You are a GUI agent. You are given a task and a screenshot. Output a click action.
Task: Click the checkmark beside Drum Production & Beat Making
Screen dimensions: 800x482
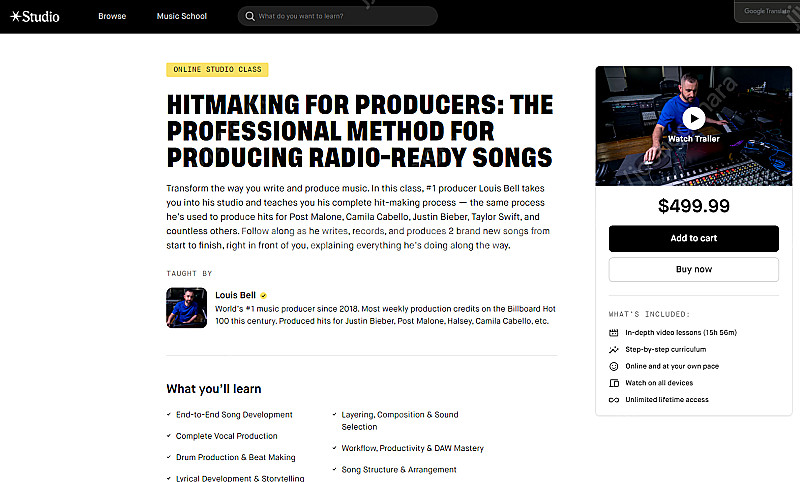coord(168,458)
